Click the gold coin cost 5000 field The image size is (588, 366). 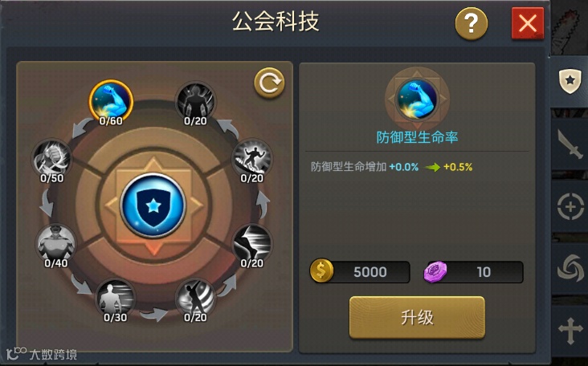[x=360, y=271]
